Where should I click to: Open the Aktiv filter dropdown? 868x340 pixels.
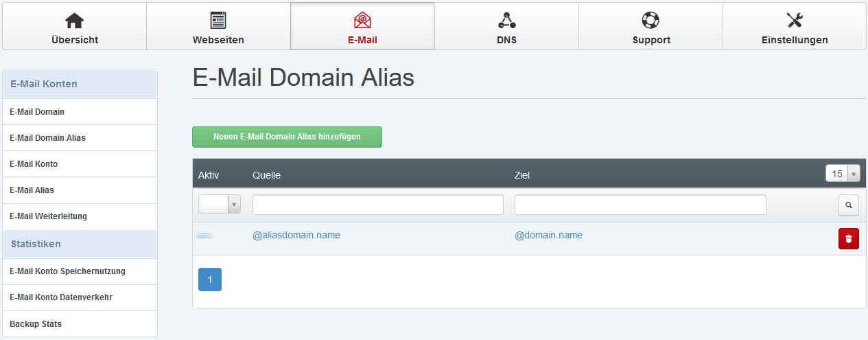tap(220, 204)
